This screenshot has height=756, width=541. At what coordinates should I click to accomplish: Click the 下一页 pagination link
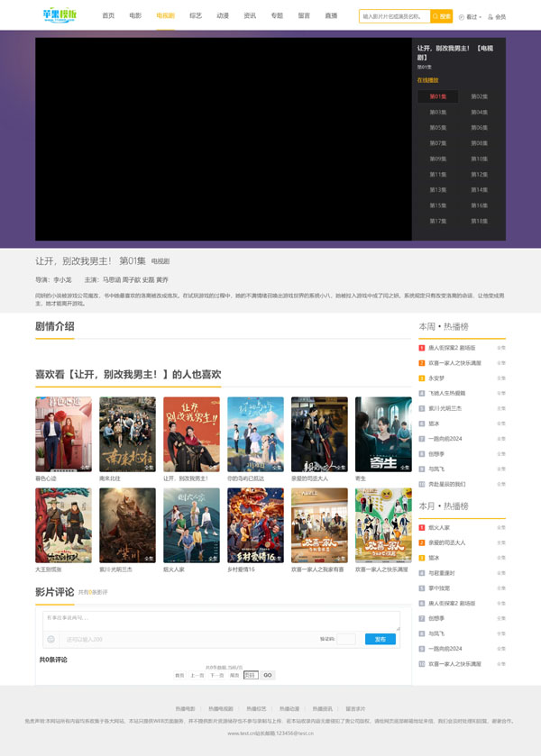(x=216, y=675)
